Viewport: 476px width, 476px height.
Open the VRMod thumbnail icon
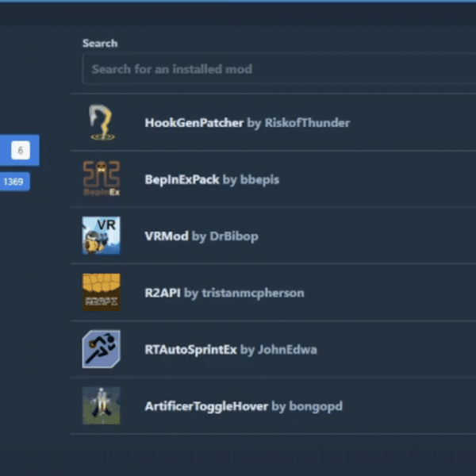coord(102,236)
